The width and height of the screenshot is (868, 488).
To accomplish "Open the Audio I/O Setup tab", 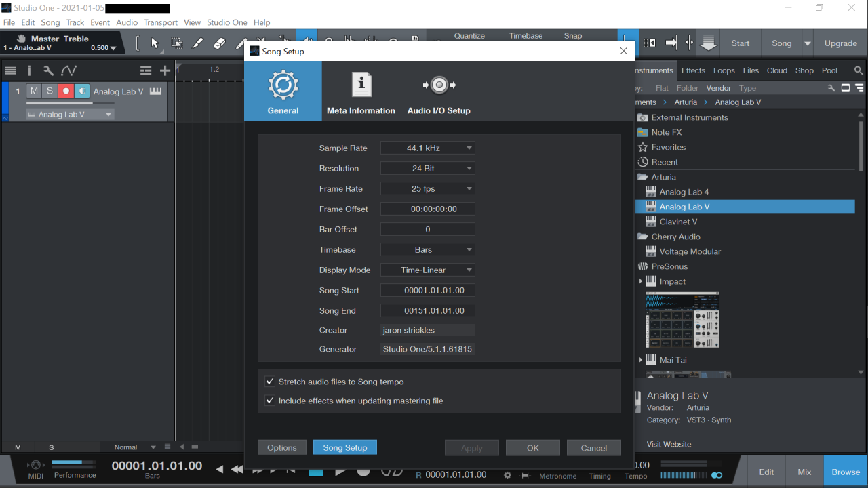I will (x=439, y=91).
